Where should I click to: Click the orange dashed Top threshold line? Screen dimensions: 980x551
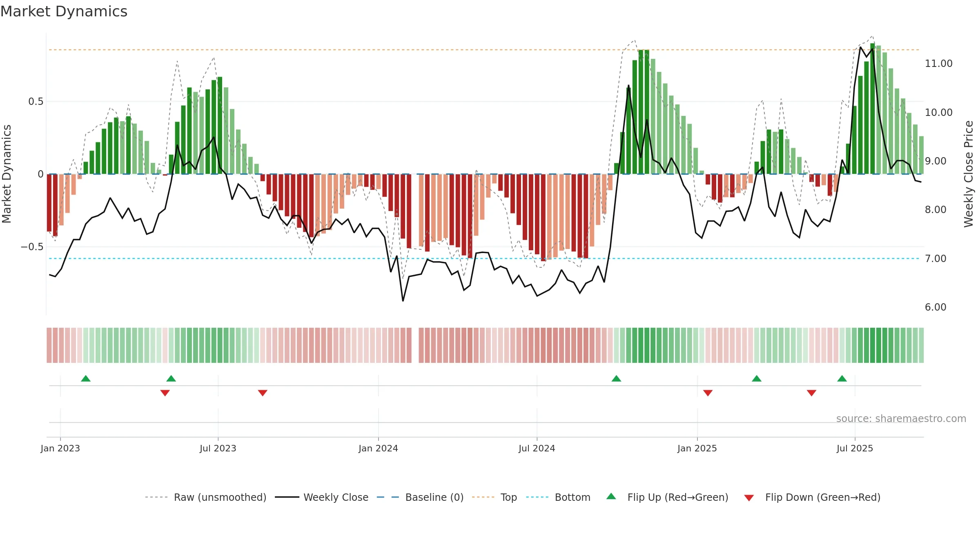[x=484, y=50]
